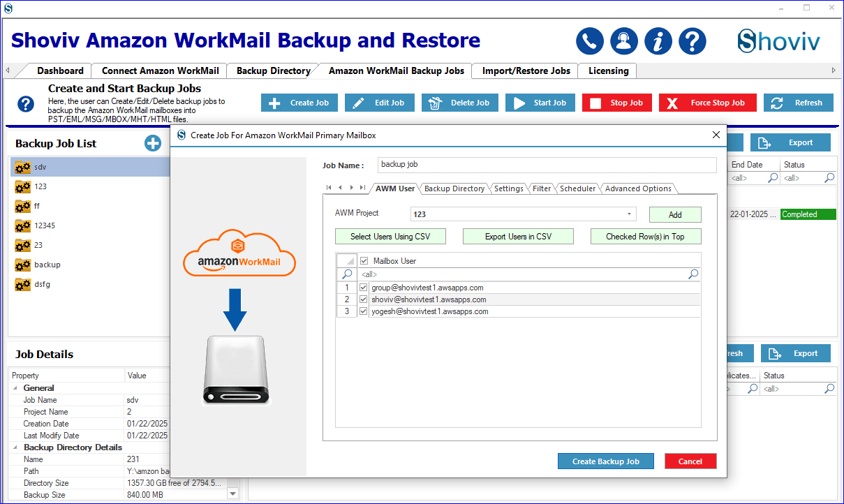Toggle the Mailbox User select-all checkbox
Screen dimensions: 844x504
pos(364,261)
